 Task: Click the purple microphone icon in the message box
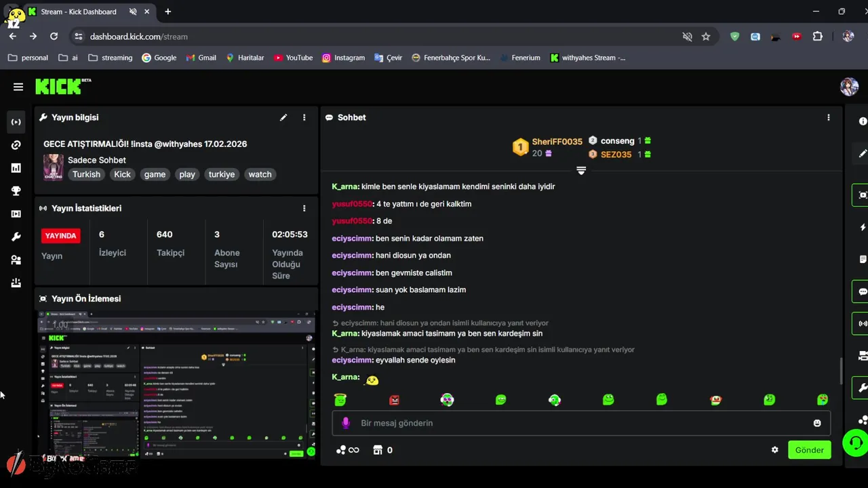(x=346, y=423)
